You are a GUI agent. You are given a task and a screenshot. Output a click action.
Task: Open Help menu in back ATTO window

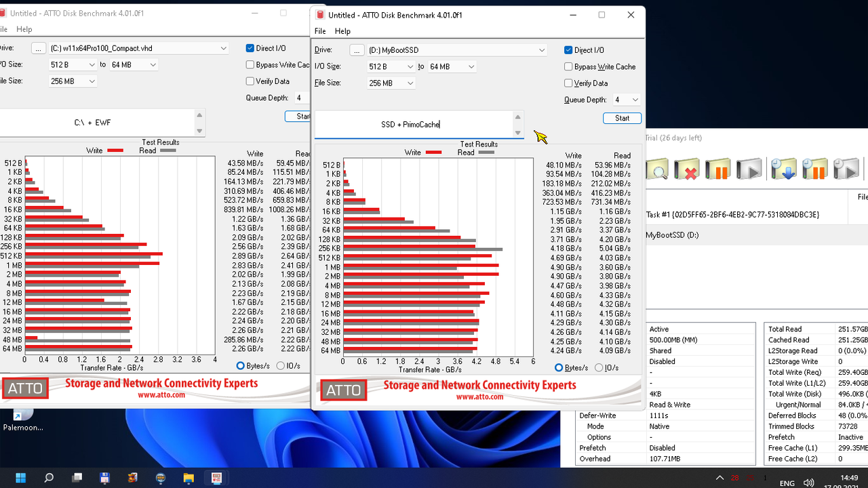pos(24,29)
